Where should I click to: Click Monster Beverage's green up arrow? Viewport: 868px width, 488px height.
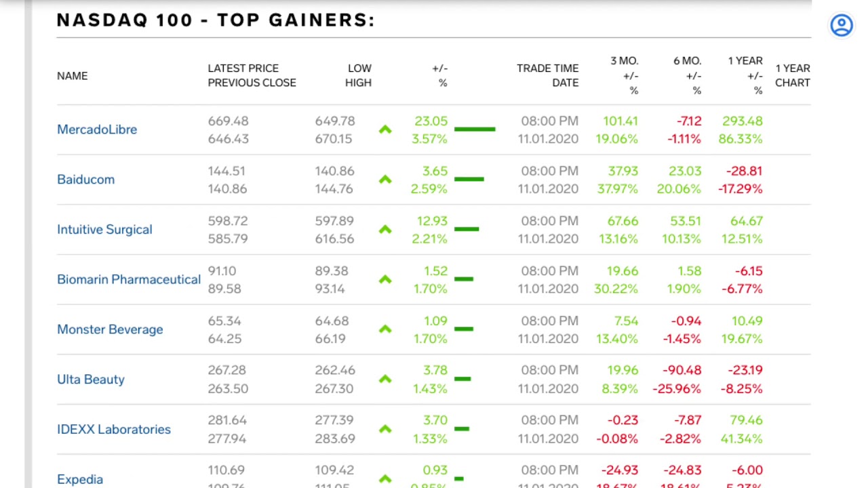click(385, 329)
